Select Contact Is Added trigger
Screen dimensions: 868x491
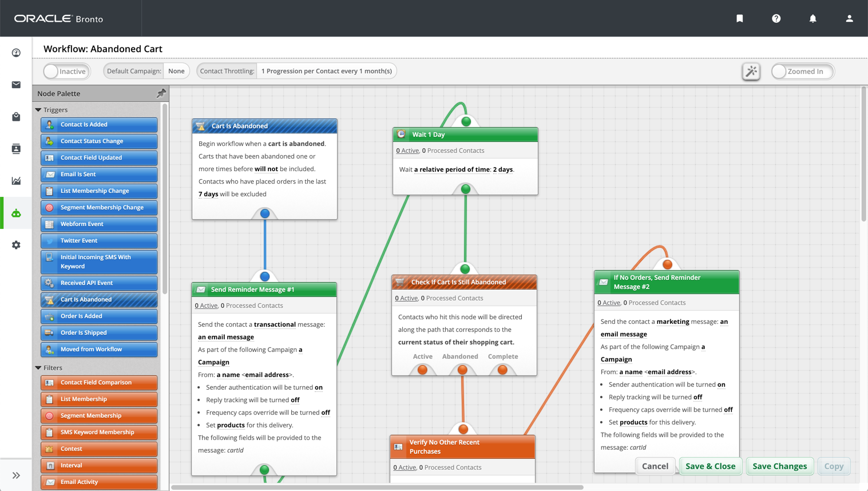point(99,124)
